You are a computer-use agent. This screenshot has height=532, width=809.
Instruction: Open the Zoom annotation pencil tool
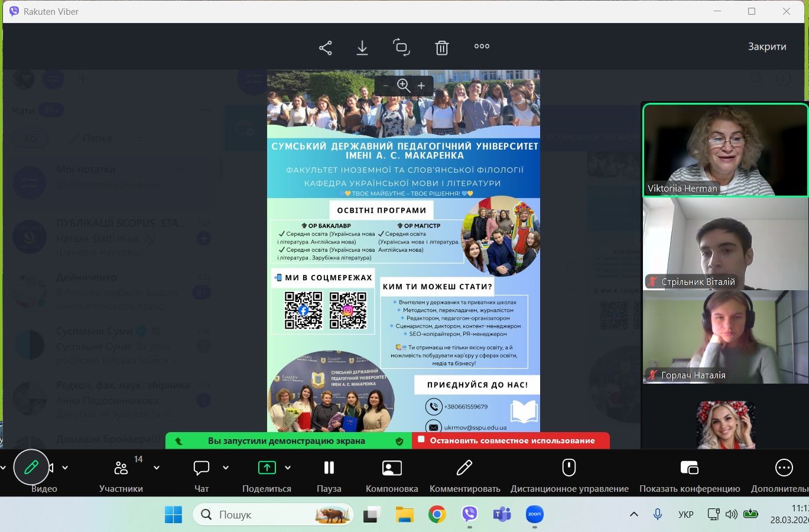coord(31,468)
